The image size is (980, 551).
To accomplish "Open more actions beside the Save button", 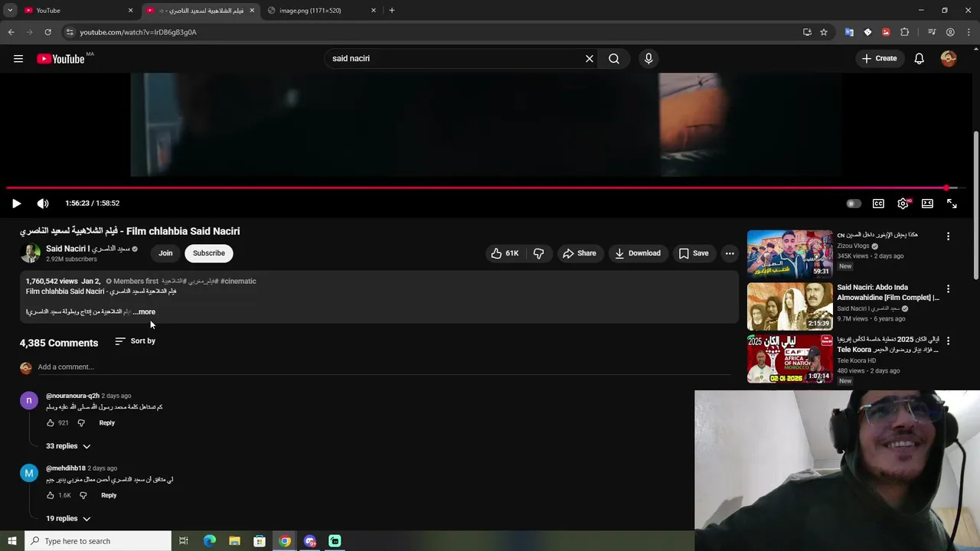I will (x=730, y=253).
